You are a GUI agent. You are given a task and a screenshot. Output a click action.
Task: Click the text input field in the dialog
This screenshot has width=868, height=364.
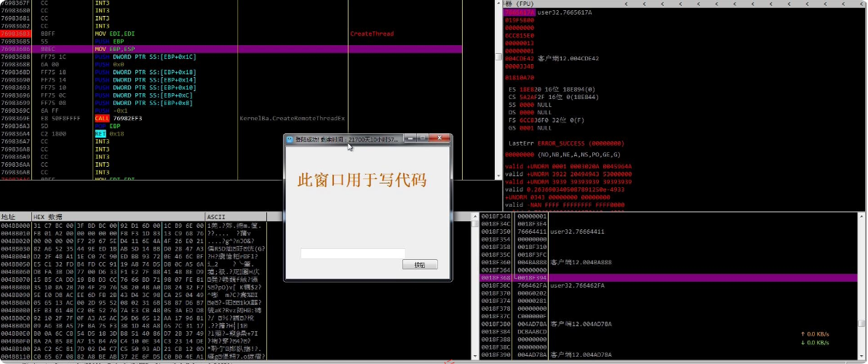[353, 253]
